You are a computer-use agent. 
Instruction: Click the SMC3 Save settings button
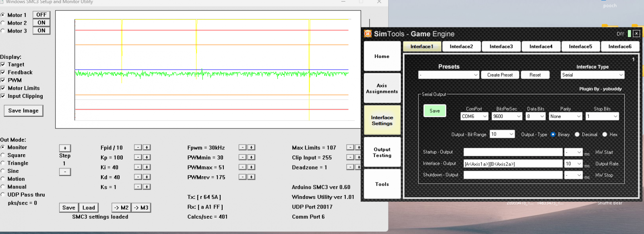click(69, 208)
